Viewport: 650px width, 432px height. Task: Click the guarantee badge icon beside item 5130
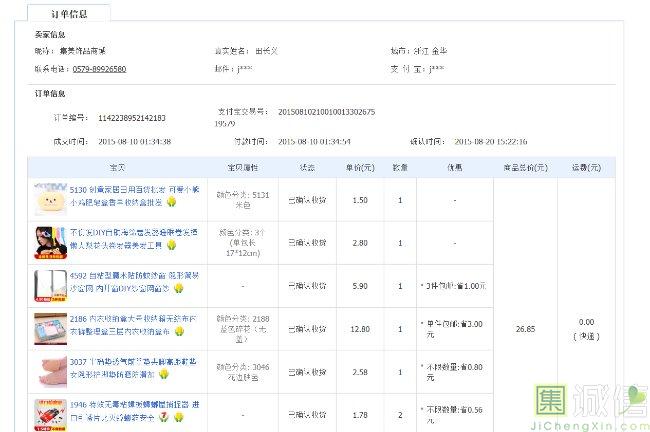173,201
